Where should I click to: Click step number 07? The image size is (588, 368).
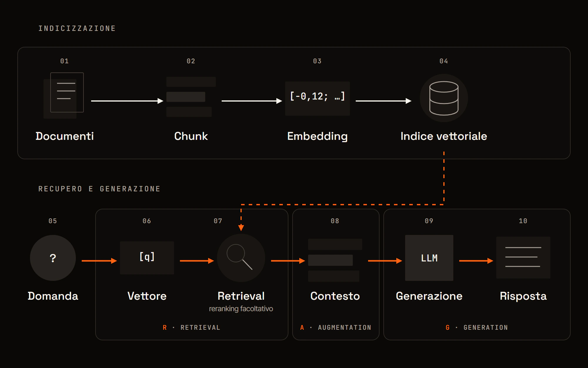click(x=218, y=221)
